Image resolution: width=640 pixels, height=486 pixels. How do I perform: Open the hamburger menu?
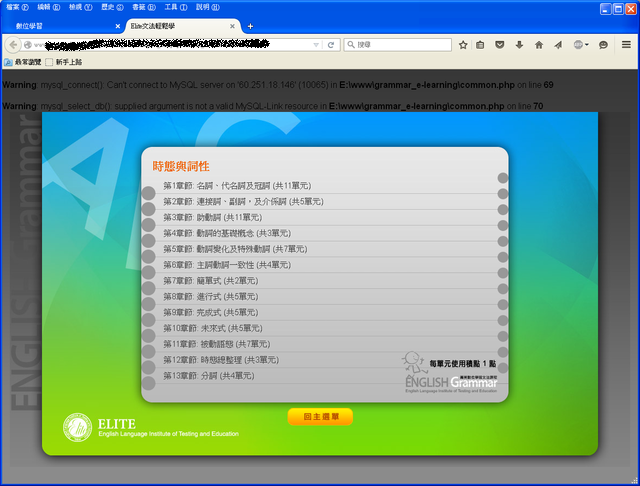pos(626,45)
